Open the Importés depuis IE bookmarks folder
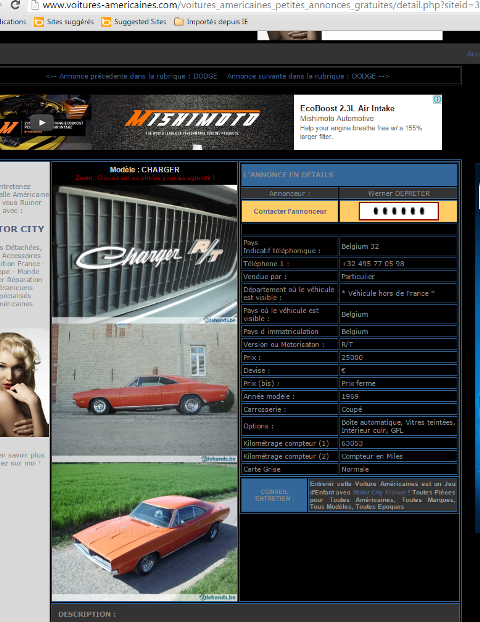This screenshot has height=622, width=480. (x=211, y=21)
